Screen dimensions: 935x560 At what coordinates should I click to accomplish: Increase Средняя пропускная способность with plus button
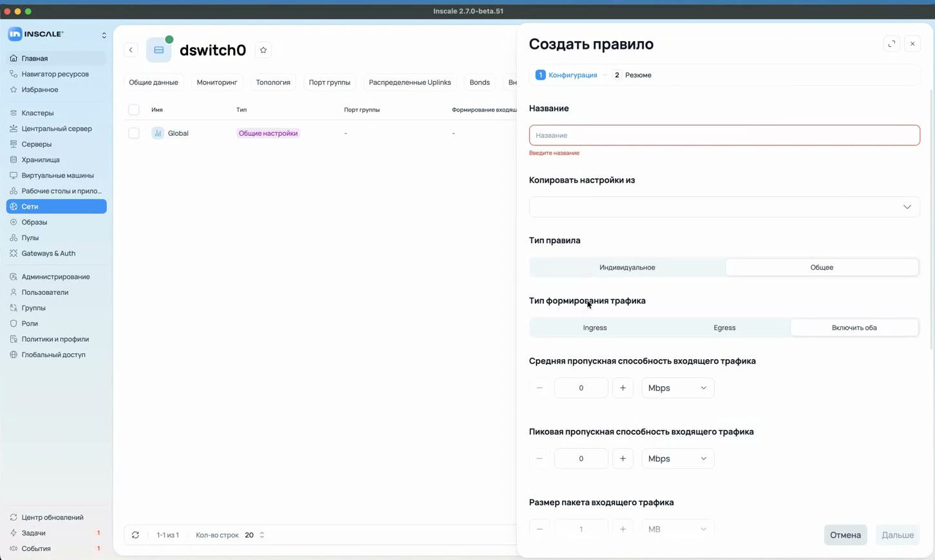pos(623,388)
